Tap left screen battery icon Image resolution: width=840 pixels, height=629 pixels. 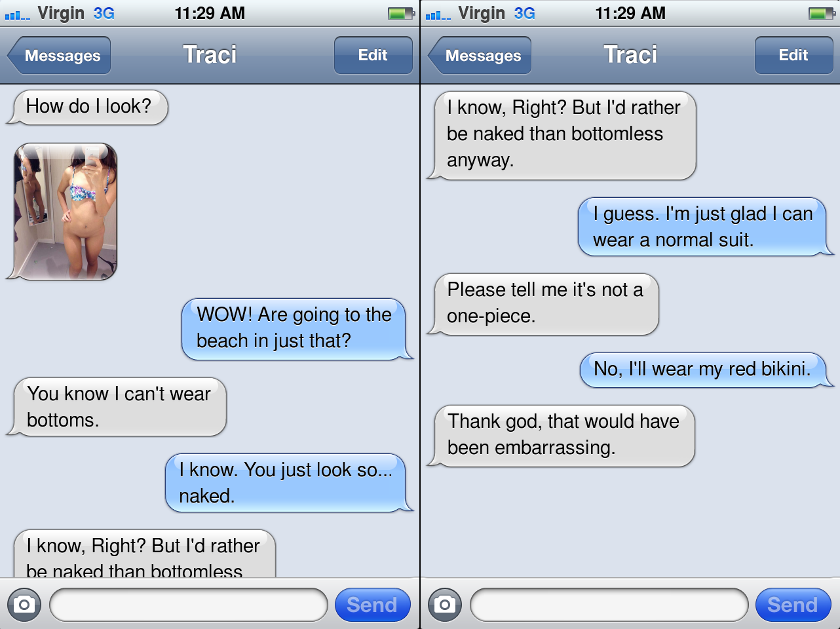(401, 13)
